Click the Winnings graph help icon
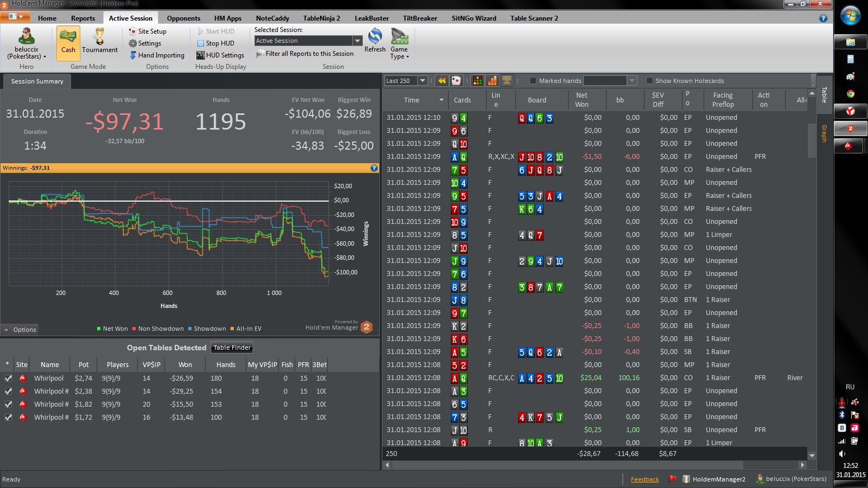Viewport: 868px width, 488px height. pyautogui.click(x=374, y=168)
